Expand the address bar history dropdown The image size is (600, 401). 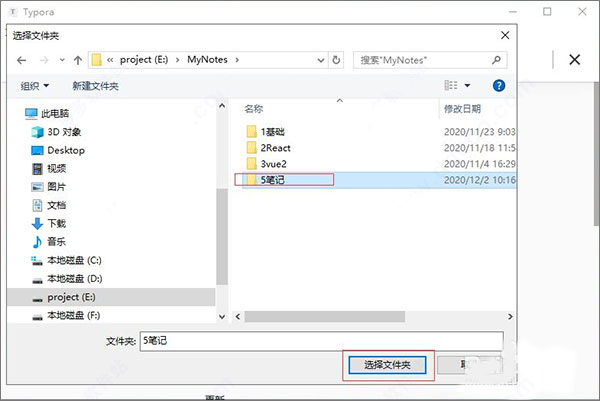(321, 60)
